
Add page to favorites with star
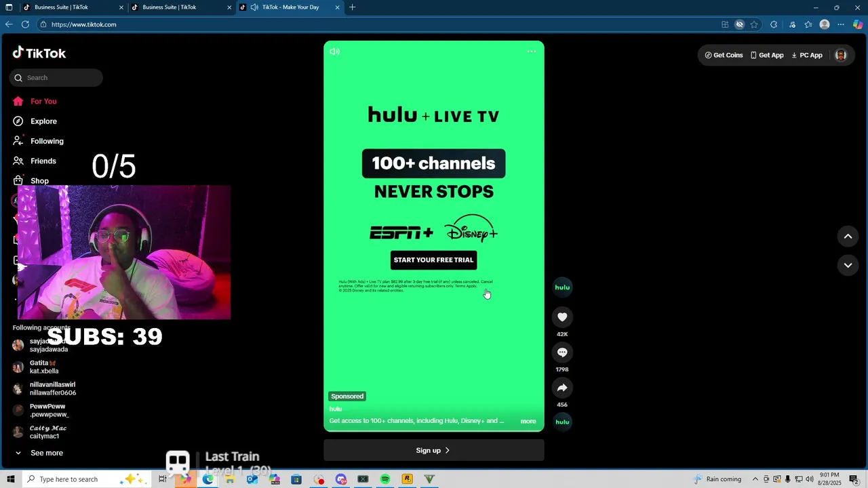pos(754,24)
